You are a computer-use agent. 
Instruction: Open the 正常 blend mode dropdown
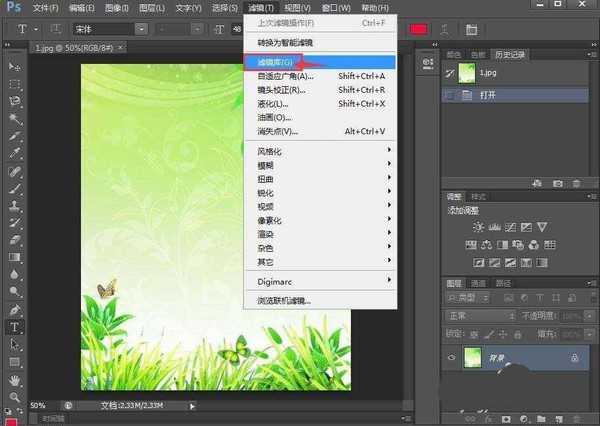478,315
